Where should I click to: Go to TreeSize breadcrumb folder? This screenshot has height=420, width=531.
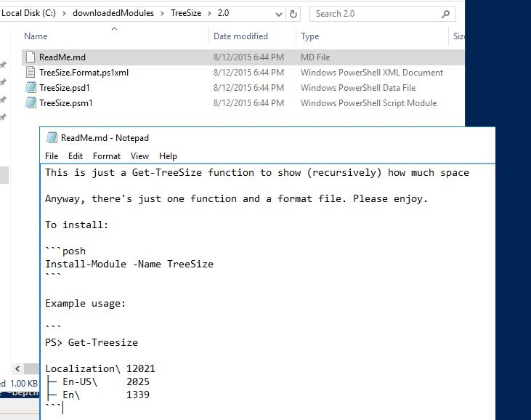(x=186, y=13)
